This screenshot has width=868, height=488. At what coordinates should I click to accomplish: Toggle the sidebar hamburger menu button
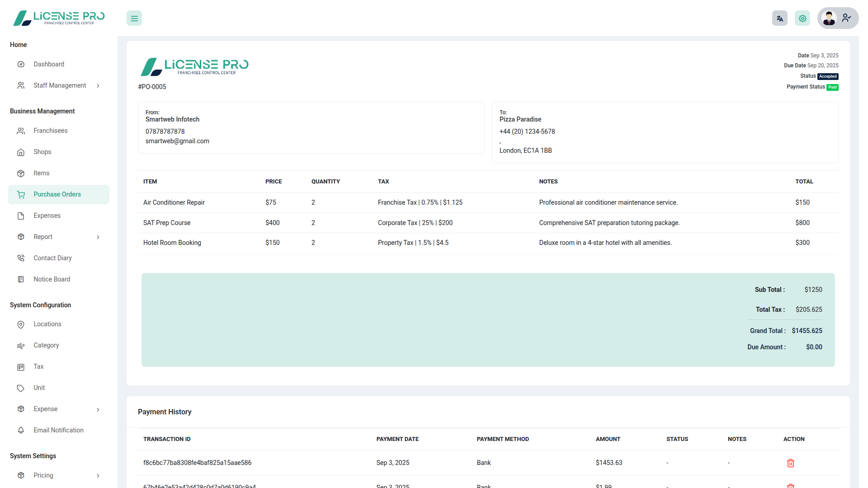click(x=134, y=19)
